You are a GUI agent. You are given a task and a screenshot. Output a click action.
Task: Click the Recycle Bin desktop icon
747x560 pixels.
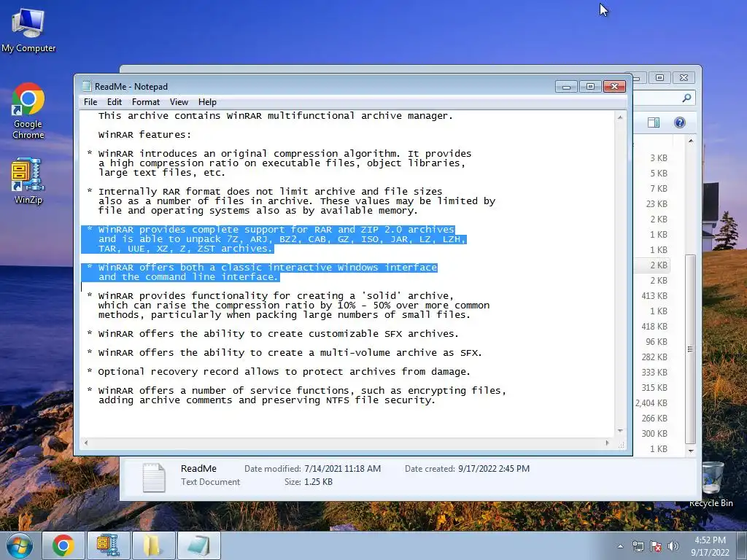click(x=711, y=485)
